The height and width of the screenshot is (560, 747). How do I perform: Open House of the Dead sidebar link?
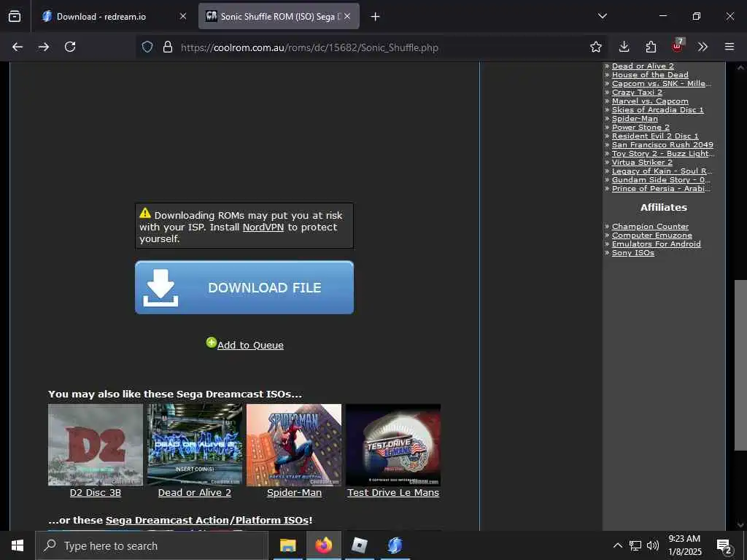pyautogui.click(x=650, y=75)
